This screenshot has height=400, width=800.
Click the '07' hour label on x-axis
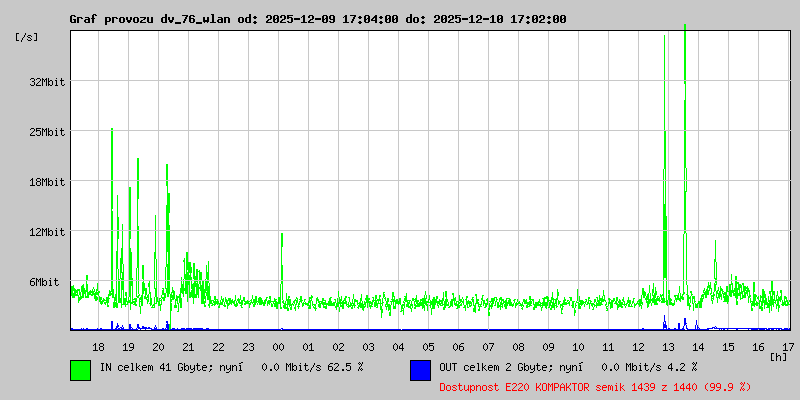click(x=488, y=347)
